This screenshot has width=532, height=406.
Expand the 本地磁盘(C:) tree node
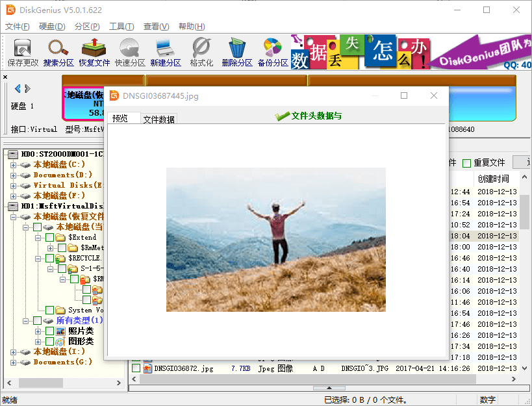[13, 164]
